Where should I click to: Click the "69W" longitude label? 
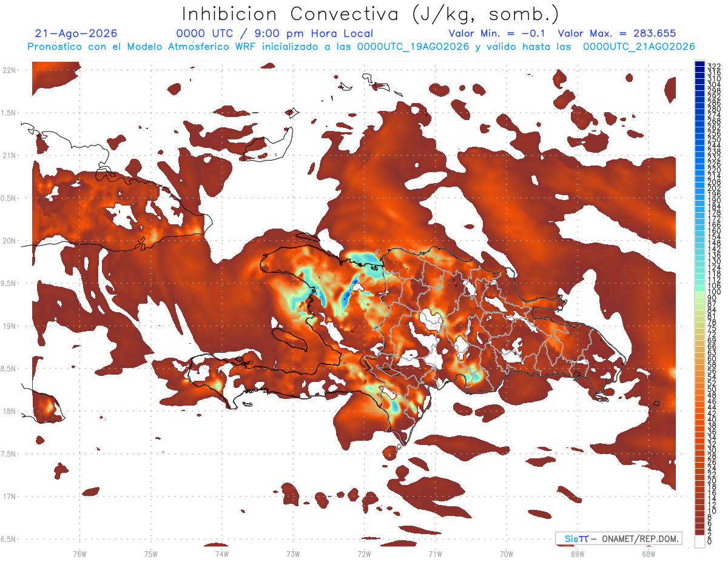577,554
